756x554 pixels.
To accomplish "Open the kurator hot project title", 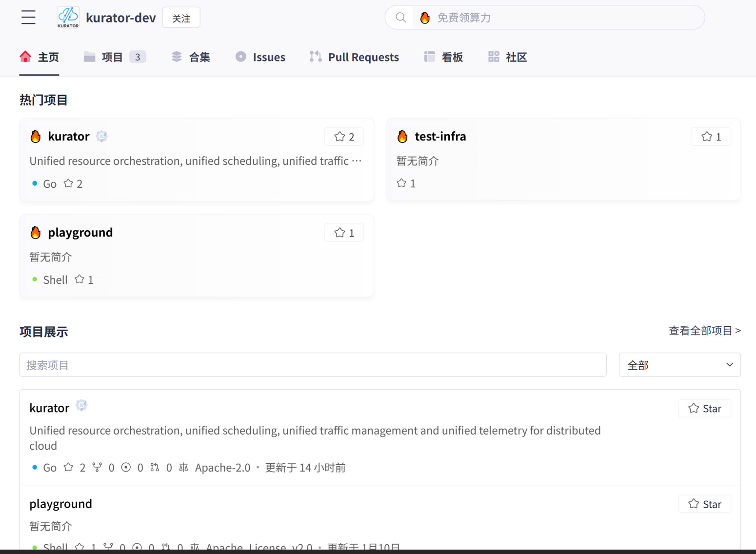I will pyautogui.click(x=69, y=136).
